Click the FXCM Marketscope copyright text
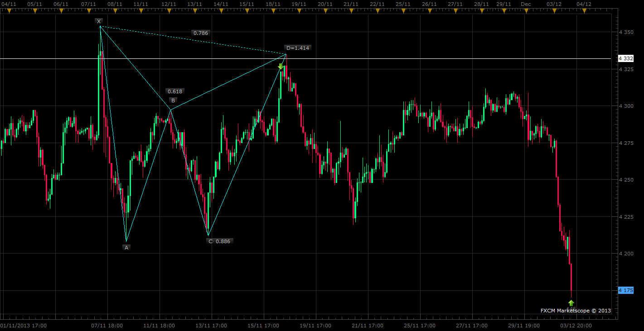 (x=576, y=311)
